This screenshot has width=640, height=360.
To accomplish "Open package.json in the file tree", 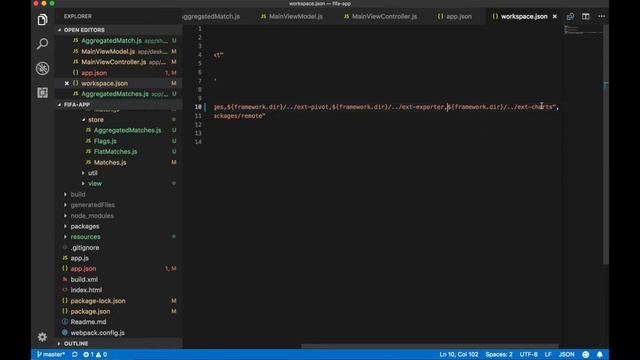I will click(x=90, y=311).
